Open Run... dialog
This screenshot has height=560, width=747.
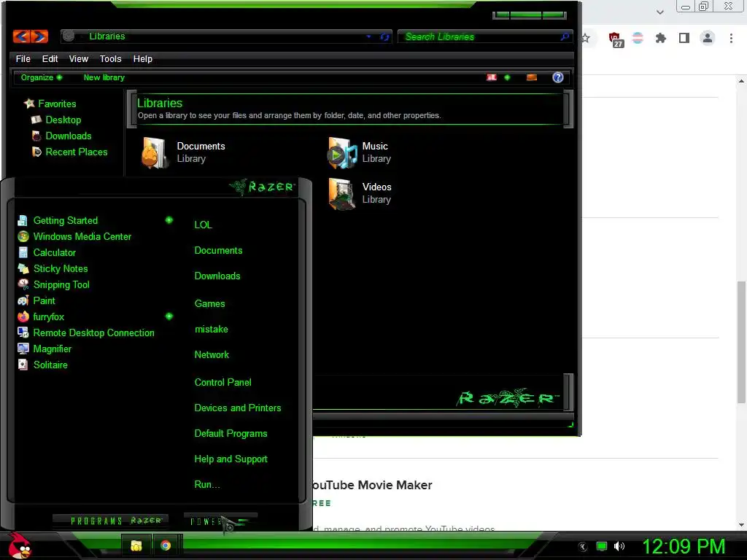pos(206,485)
